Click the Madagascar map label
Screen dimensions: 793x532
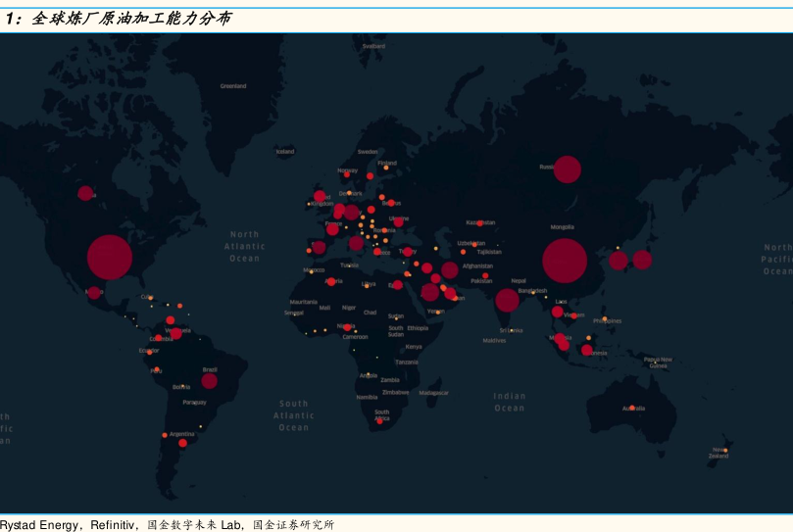[x=433, y=393]
